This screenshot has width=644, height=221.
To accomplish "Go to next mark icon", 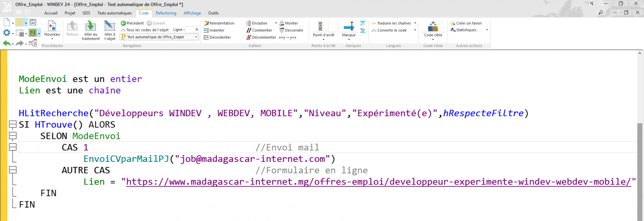I will (363, 30).
